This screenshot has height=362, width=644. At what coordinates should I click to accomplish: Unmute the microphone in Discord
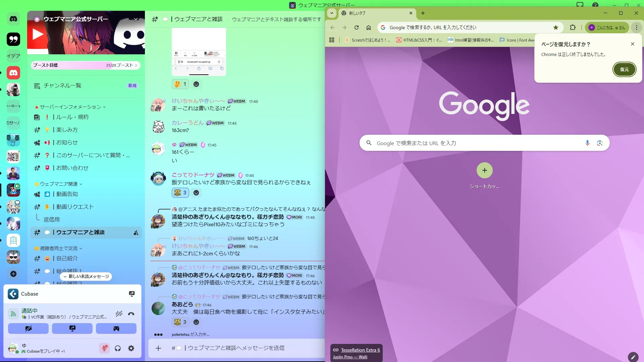(104, 348)
